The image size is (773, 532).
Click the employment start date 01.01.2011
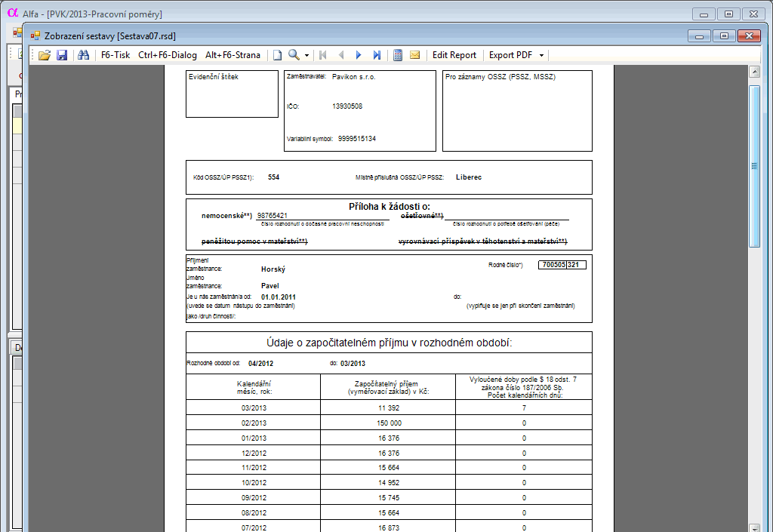tap(279, 297)
